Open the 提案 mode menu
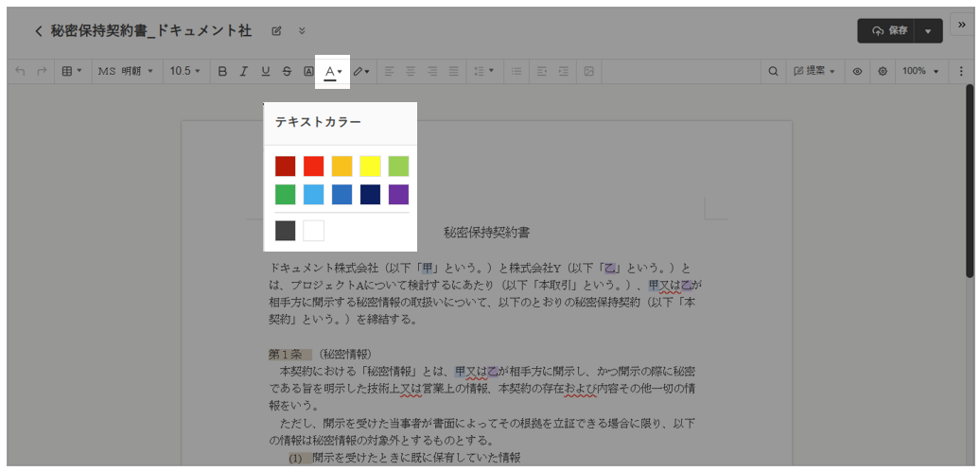980x471 pixels. click(814, 71)
